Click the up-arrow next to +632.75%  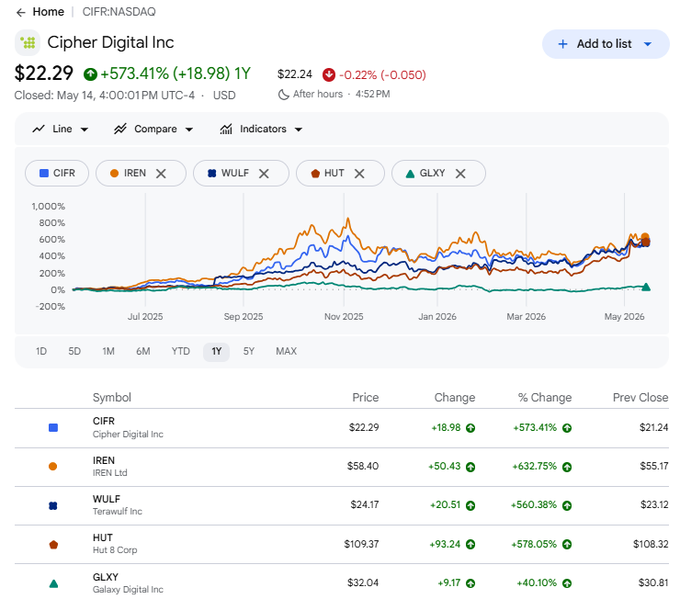pyautogui.click(x=567, y=467)
